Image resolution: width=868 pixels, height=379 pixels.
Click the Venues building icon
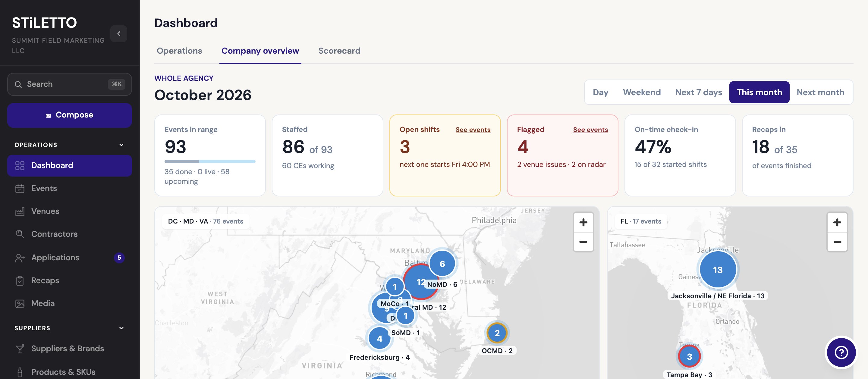[20, 211]
